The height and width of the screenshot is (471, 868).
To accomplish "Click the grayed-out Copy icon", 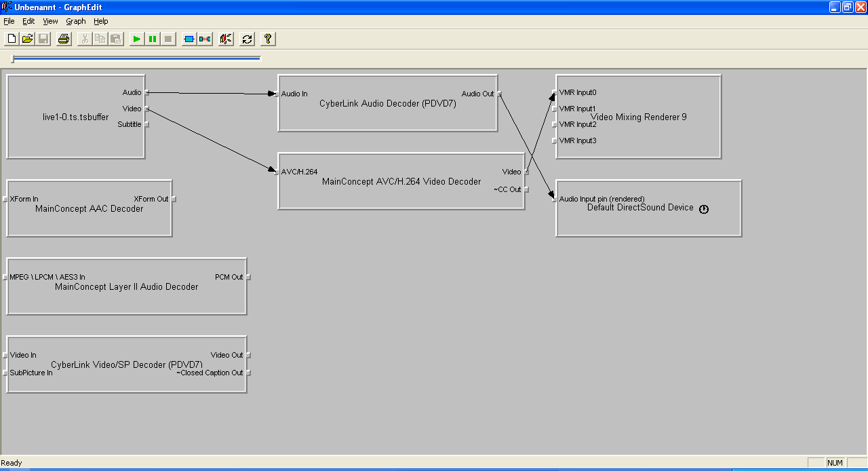I will pos(100,39).
